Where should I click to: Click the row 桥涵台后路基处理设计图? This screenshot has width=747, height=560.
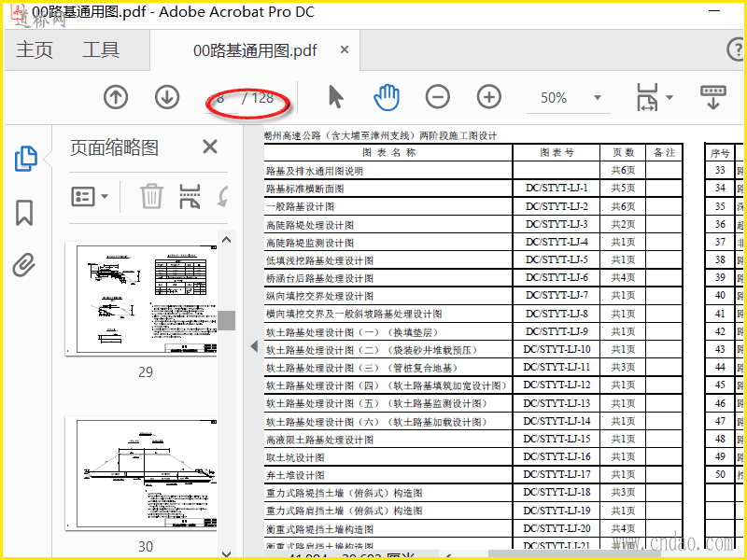(473, 277)
